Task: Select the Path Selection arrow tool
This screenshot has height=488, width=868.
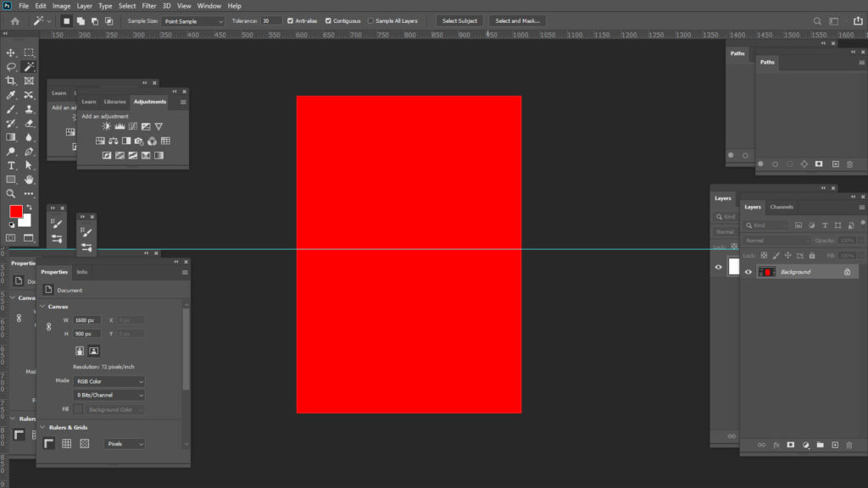Action: 29,165
